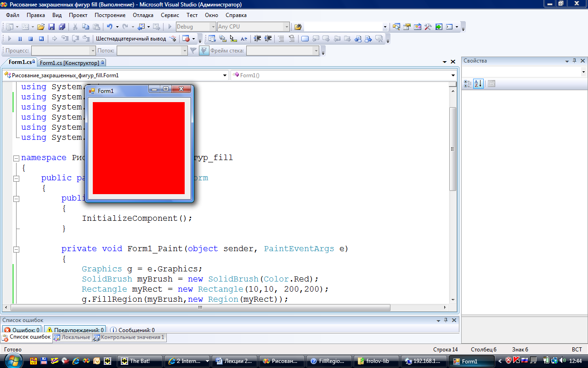Open The Bat! from the taskbar

point(140,361)
